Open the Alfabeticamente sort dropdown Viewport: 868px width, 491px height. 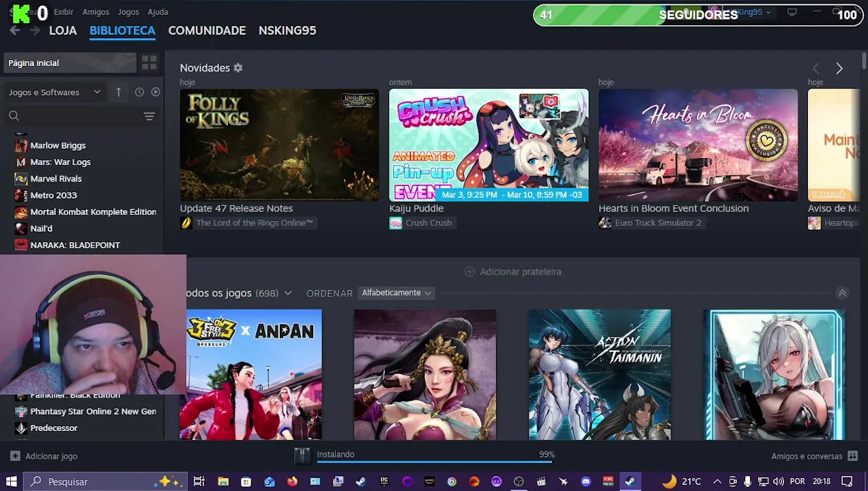pos(396,293)
